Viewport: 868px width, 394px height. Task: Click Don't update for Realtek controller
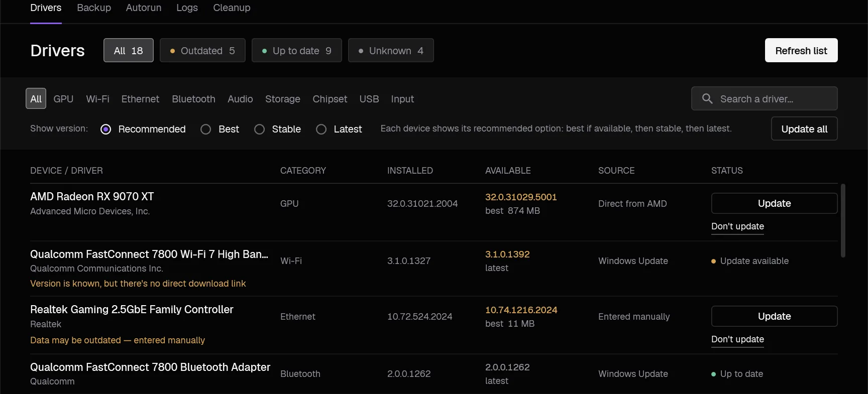pyautogui.click(x=737, y=339)
